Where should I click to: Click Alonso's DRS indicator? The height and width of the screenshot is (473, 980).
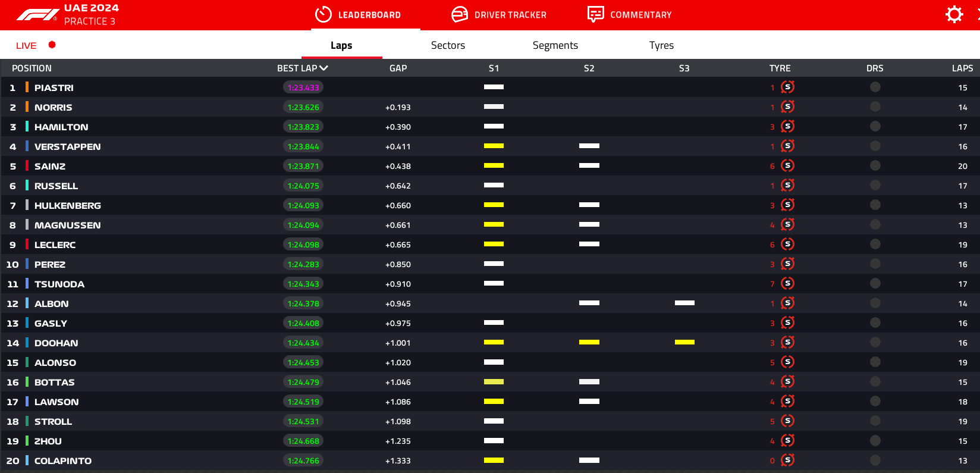tap(875, 362)
